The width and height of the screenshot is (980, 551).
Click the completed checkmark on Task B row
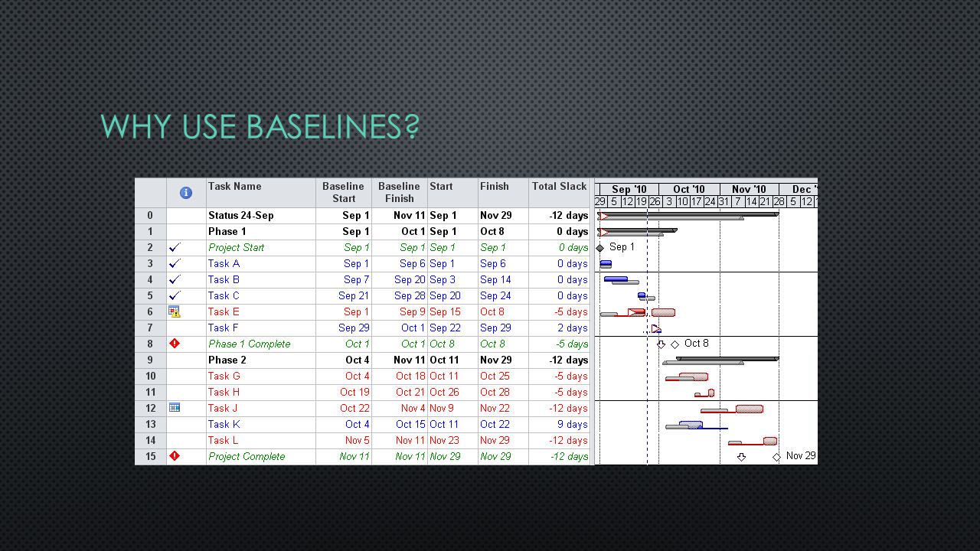(175, 279)
